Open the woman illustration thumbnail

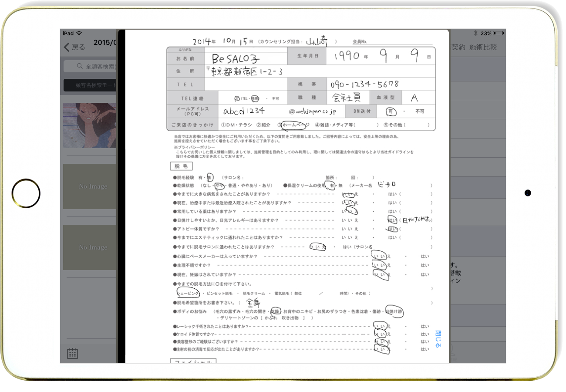click(x=90, y=125)
